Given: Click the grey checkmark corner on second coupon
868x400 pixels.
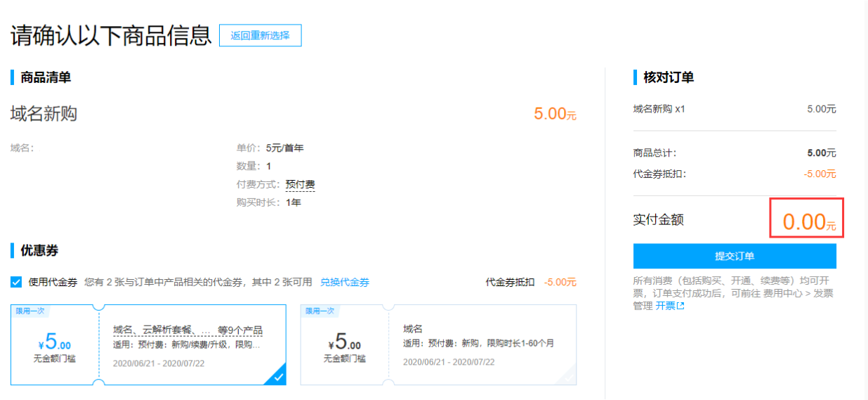Looking at the screenshot, I should point(567,378).
